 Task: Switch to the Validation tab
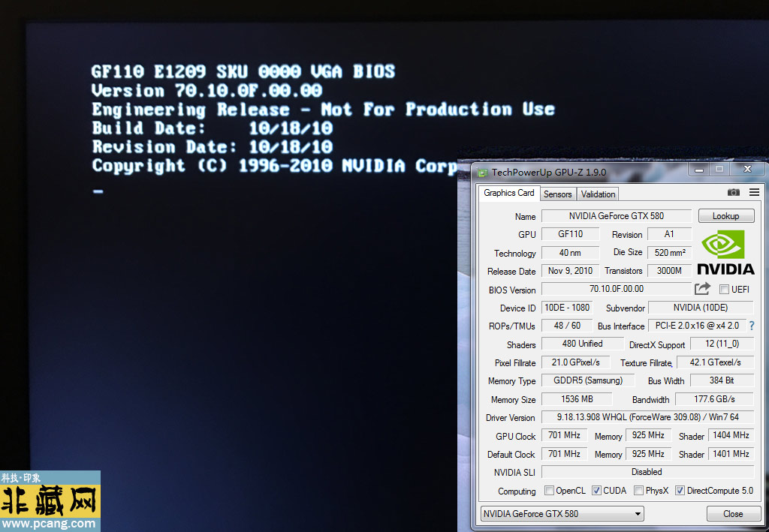click(x=598, y=194)
